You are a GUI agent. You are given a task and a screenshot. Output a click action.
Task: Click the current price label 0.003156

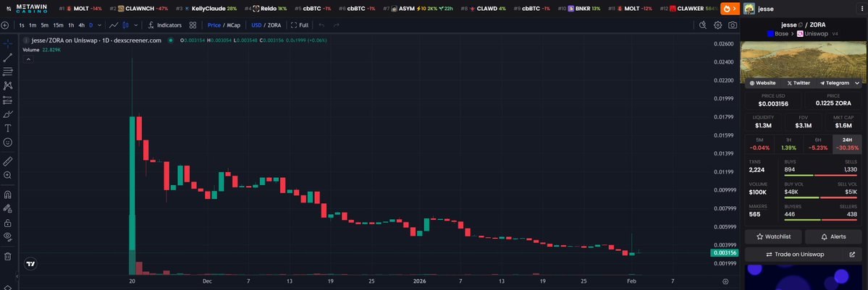tap(724, 253)
